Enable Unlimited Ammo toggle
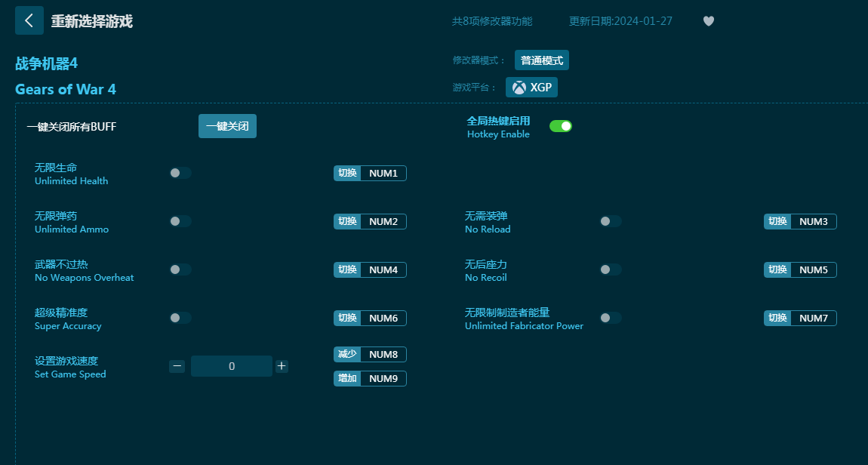Screen dimensions: 868x465 (x=180, y=221)
